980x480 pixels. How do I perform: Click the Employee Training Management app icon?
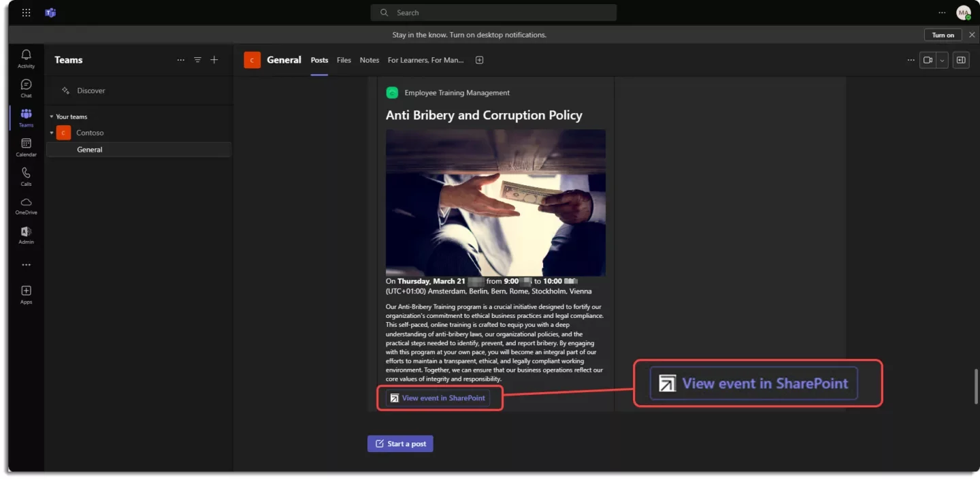392,93
